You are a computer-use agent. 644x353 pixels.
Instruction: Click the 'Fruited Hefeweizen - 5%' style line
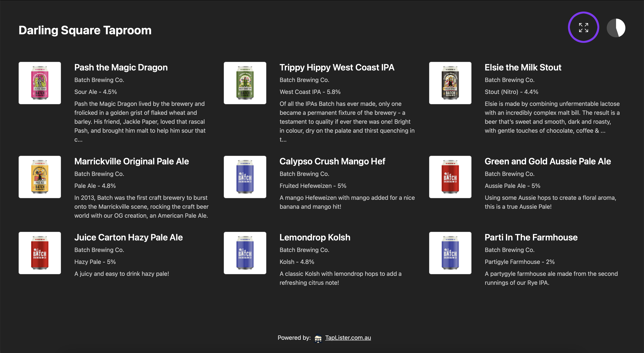click(x=313, y=186)
